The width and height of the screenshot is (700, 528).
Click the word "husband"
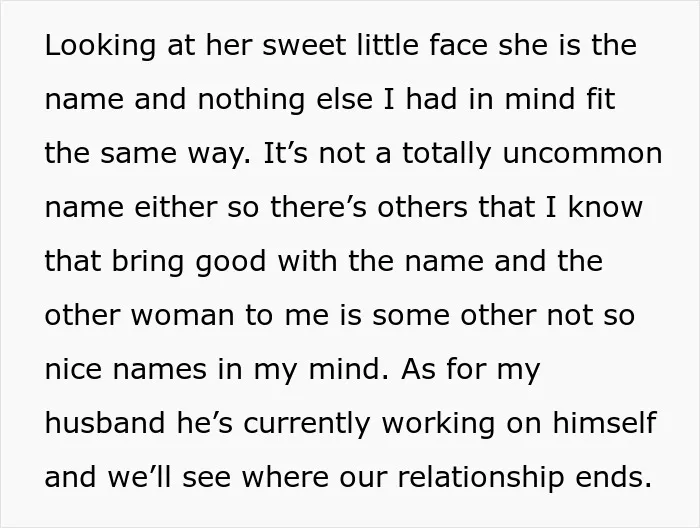tap(105, 423)
